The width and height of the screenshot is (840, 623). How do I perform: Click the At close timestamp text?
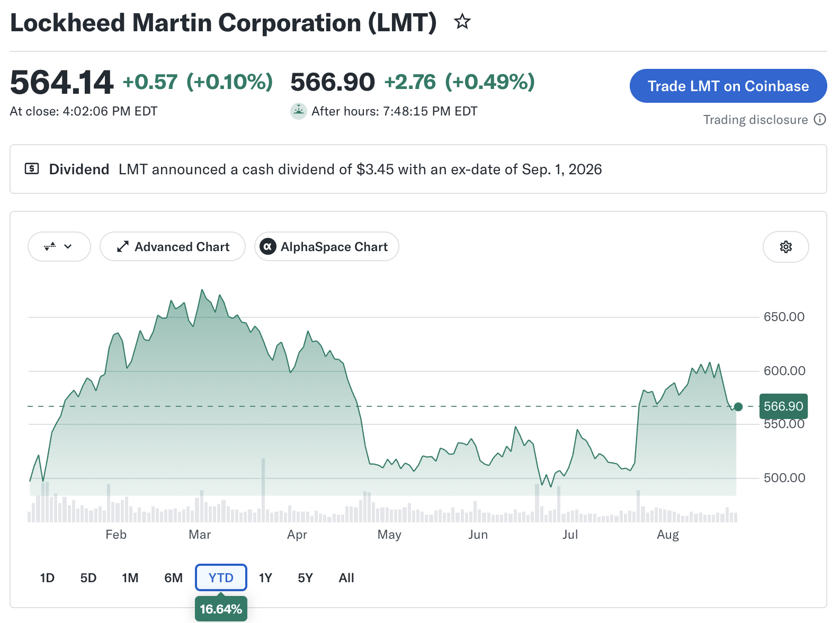(84, 111)
